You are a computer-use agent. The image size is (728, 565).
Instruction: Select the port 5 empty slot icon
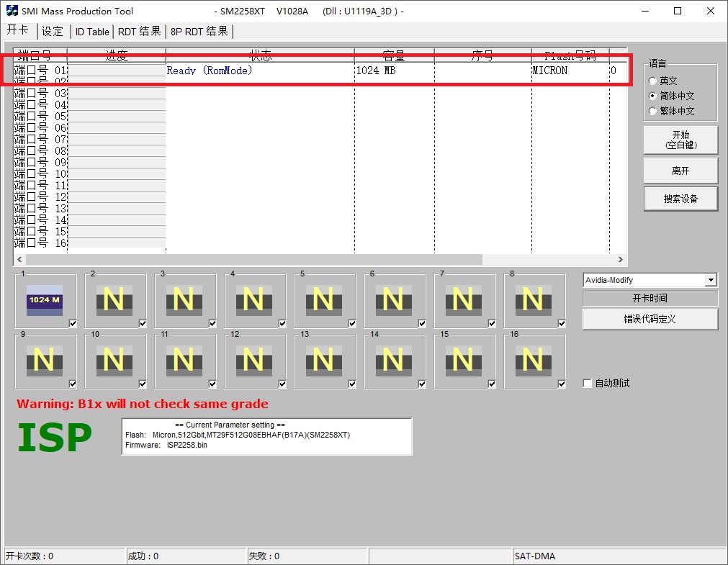click(324, 299)
